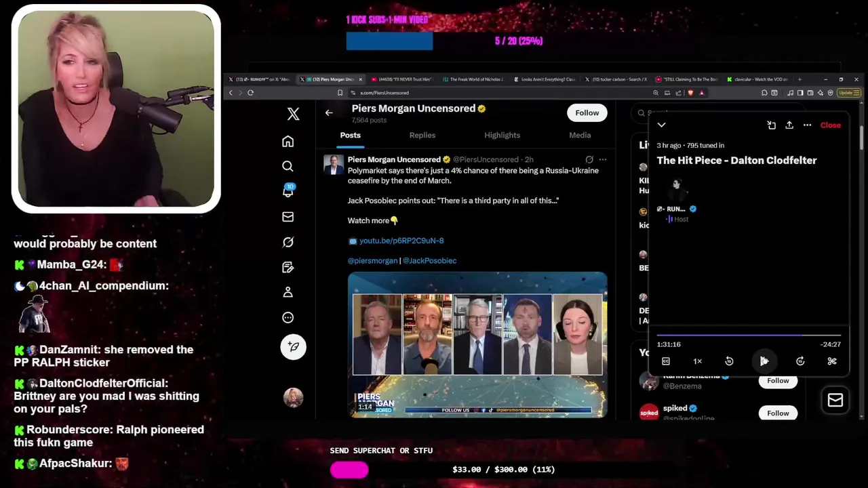
Task: Collapse the Space player with chevron
Action: [661, 125]
